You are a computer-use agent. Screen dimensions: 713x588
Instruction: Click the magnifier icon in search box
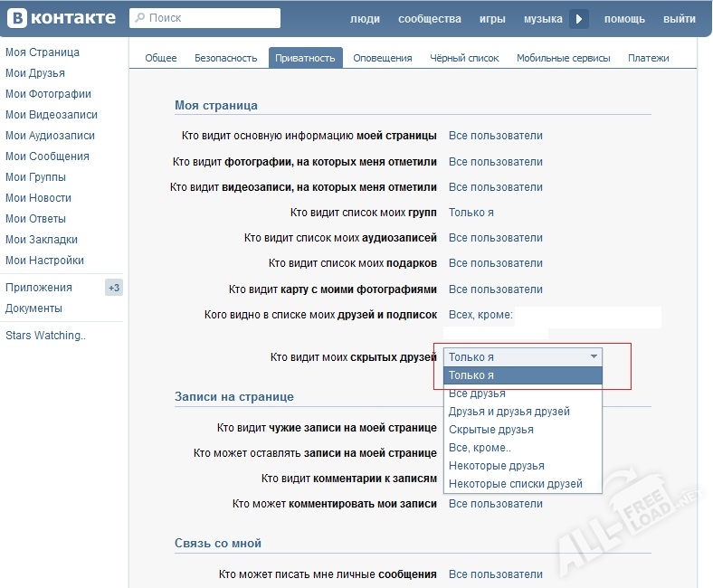[x=139, y=18]
